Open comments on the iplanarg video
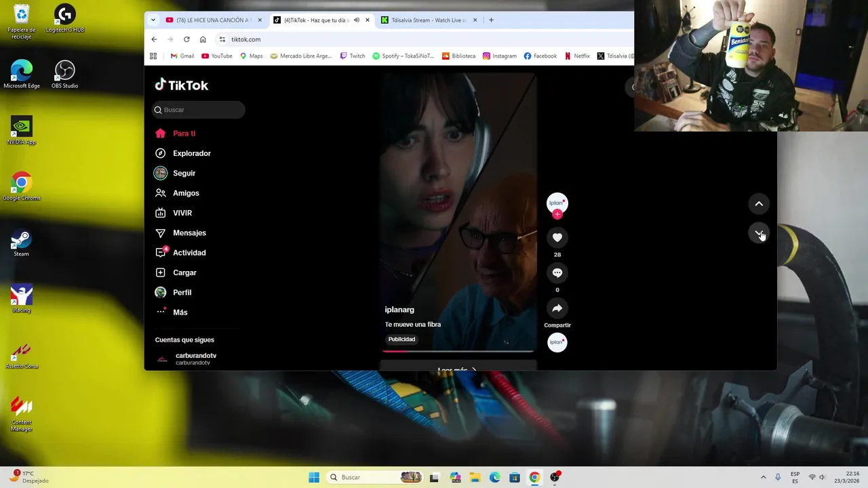 coord(557,272)
